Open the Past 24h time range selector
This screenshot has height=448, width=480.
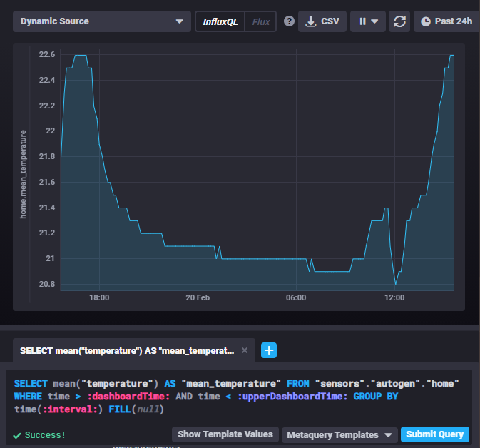(446, 21)
